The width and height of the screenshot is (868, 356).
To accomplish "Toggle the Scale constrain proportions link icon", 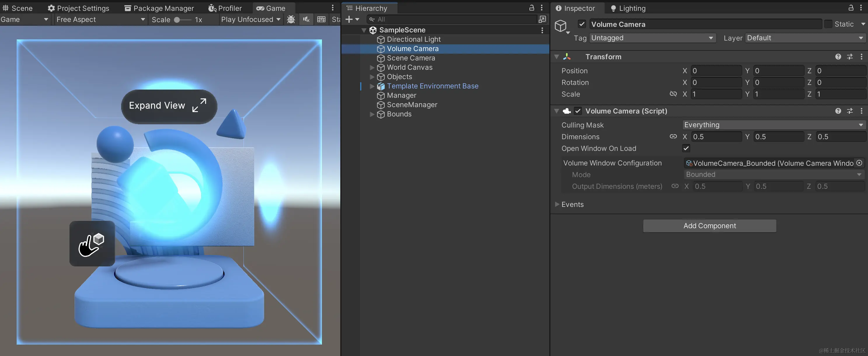I will click(x=673, y=94).
